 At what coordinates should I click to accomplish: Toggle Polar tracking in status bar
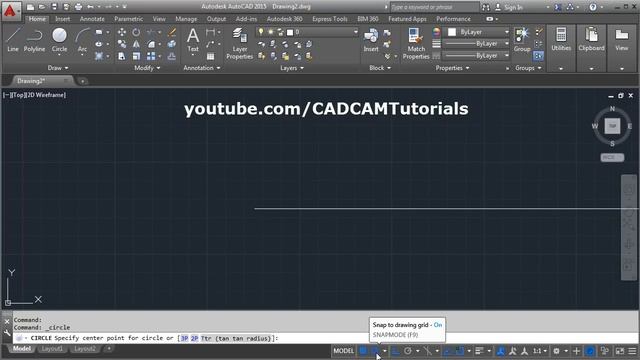coord(408,351)
